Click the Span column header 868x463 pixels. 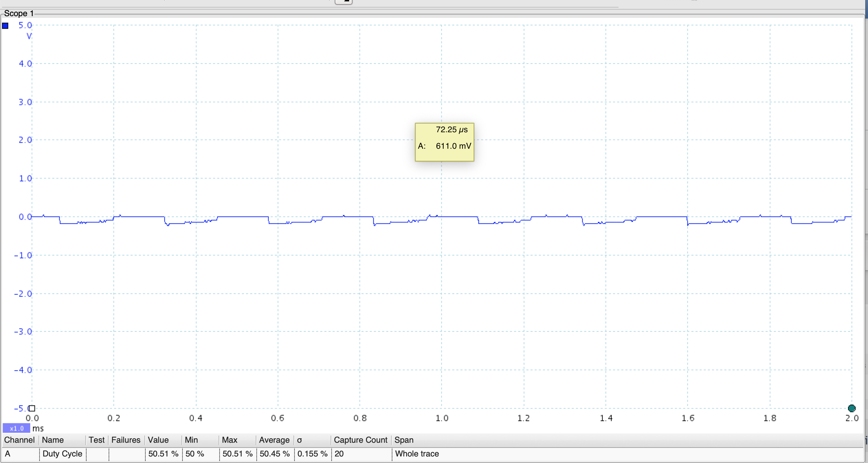click(404, 440)
